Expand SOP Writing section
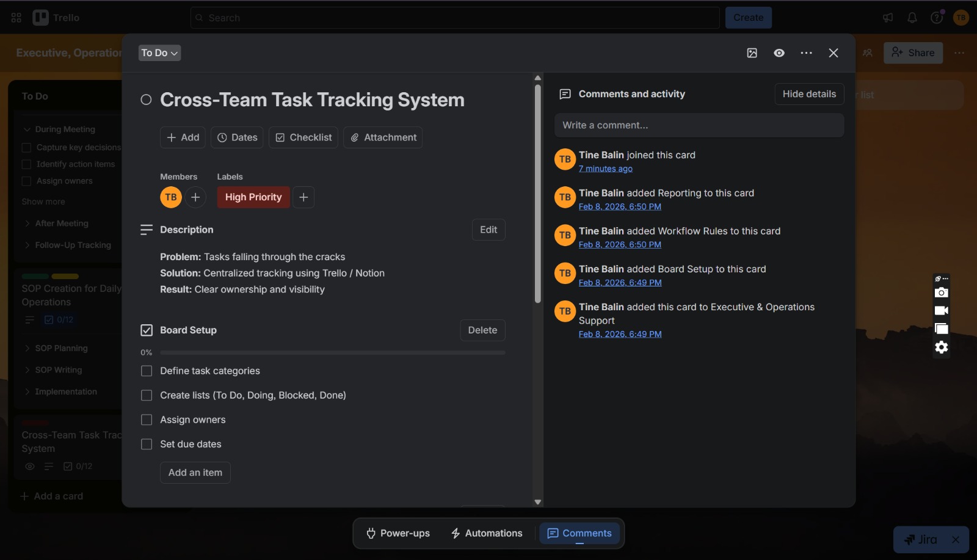This screenshot has height=560, width=977. point(27,370)
